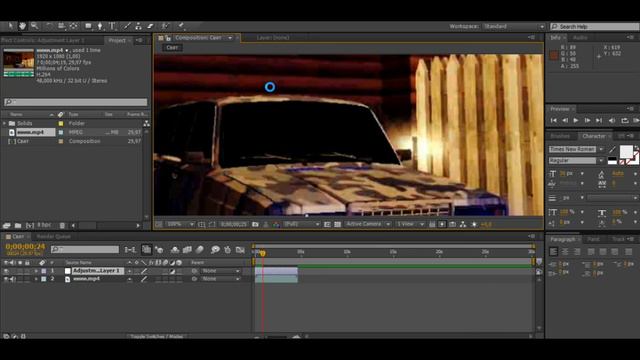Viewport: 640px width, 360px height.
Task: Play the composition preview
Action: click(576, 121)
